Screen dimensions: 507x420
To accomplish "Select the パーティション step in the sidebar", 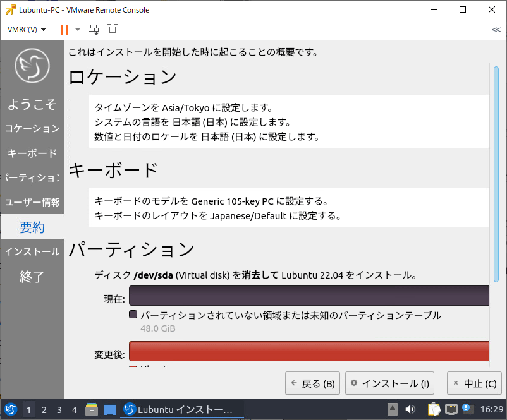I will (x=32, y=177).
